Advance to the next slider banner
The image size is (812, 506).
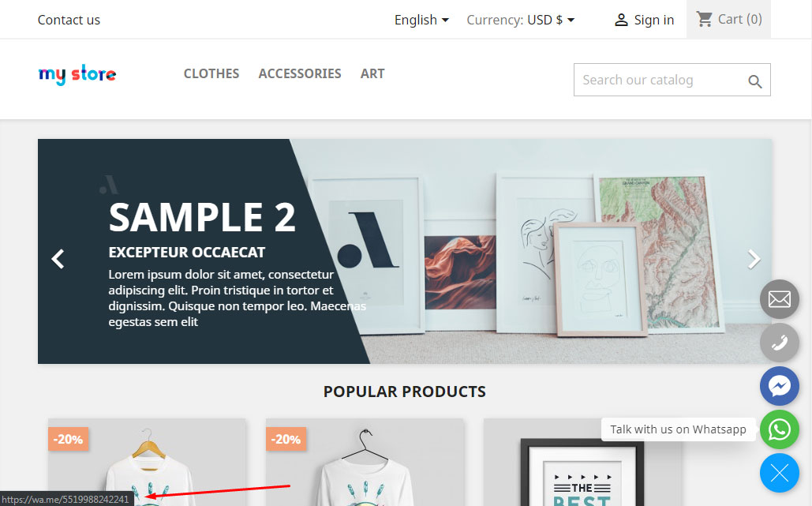tap(754, 259)
